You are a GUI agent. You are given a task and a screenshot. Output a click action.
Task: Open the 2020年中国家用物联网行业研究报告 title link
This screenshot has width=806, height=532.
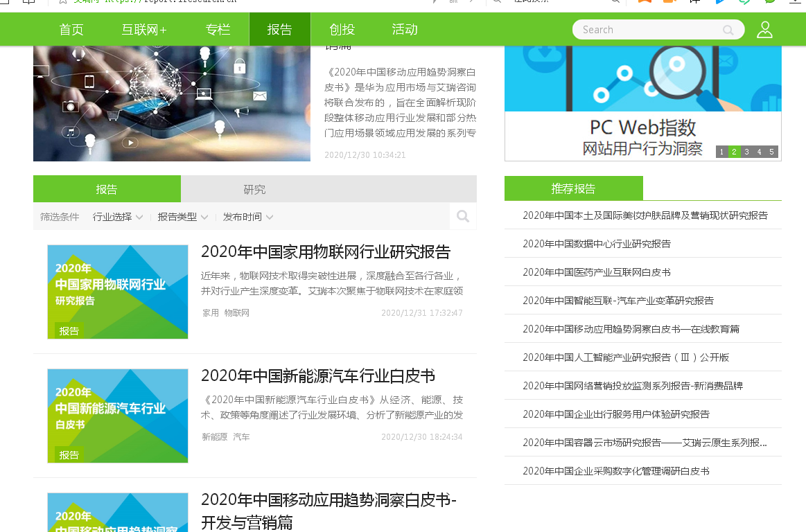point(325,251)
